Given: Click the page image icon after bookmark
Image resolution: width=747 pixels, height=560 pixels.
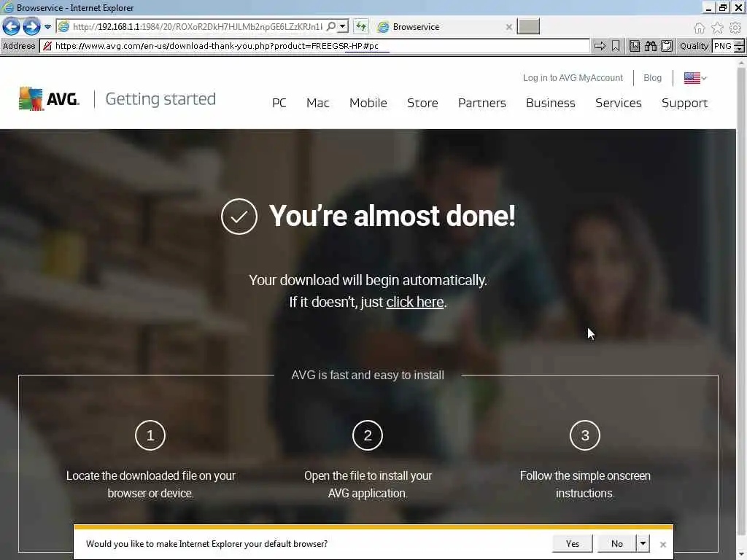Looking at the screenshot, I should point(635,46).
